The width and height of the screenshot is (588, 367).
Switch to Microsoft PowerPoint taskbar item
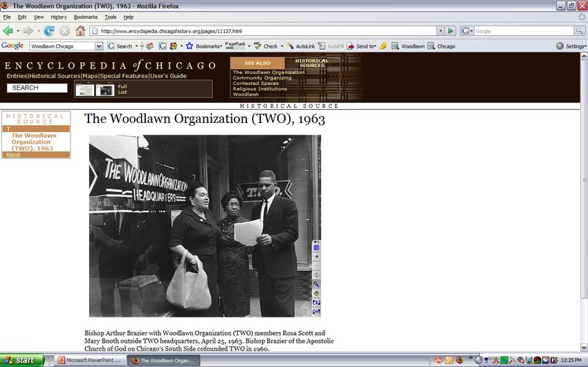[x=89, y=360]
